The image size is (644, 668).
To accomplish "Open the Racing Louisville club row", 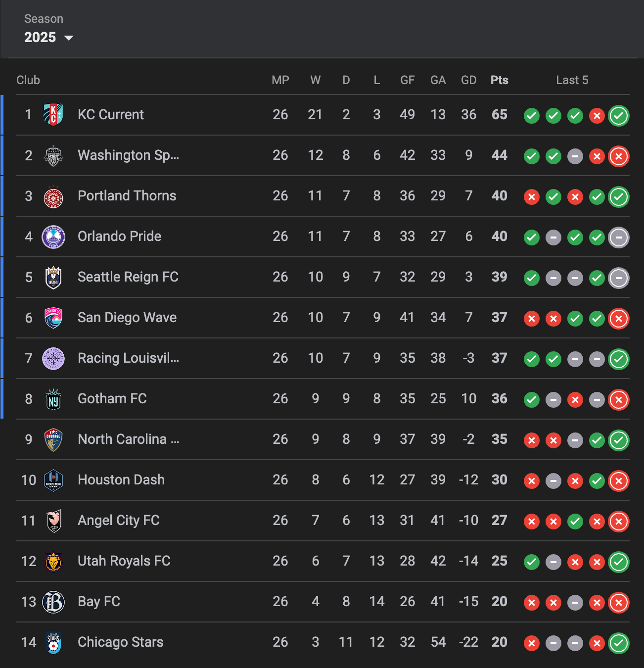I will (323, 358).
